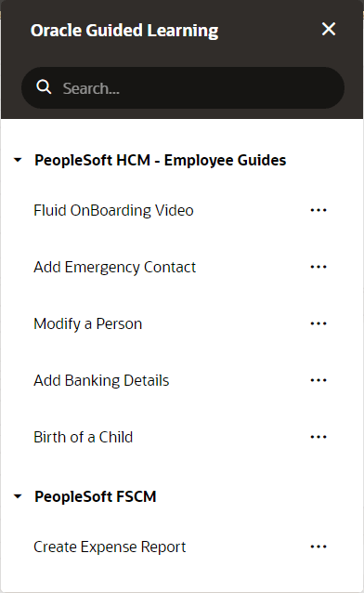
Task: Open more options for Create Expense Report
Action: 318,547
